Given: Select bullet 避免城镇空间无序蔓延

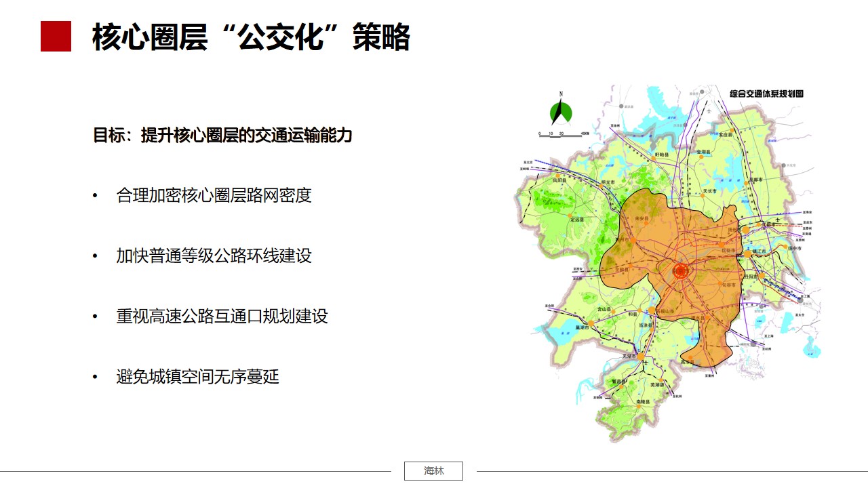Looking at the screenshot, I should coord(197,377).
